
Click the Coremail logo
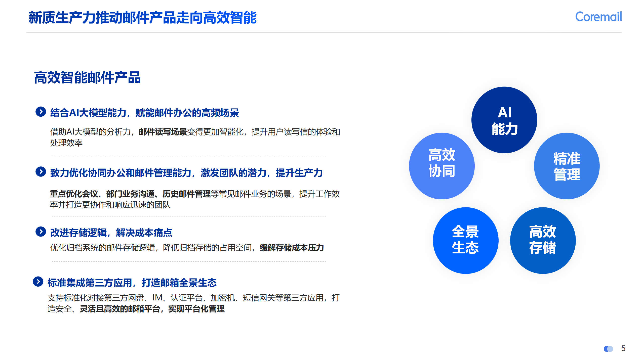[598, 17]
